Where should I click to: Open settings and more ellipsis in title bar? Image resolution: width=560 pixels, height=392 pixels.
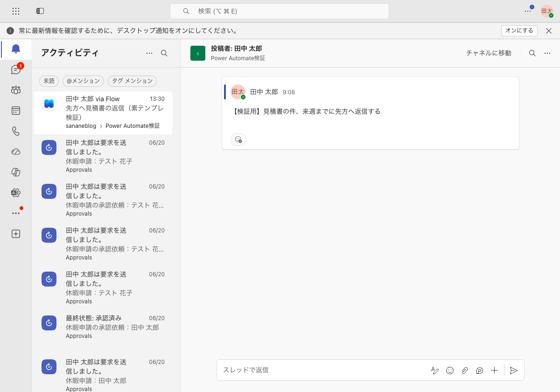(x=528, y=11)
